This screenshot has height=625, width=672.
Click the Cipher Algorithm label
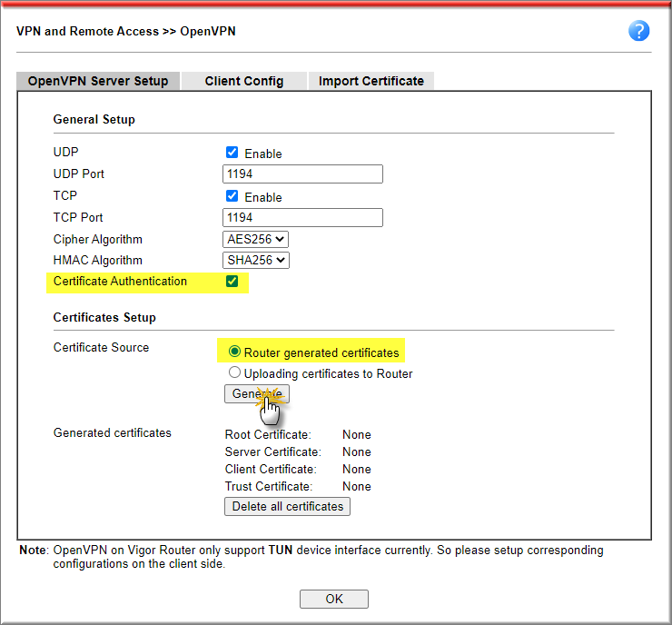coord(98,239)
